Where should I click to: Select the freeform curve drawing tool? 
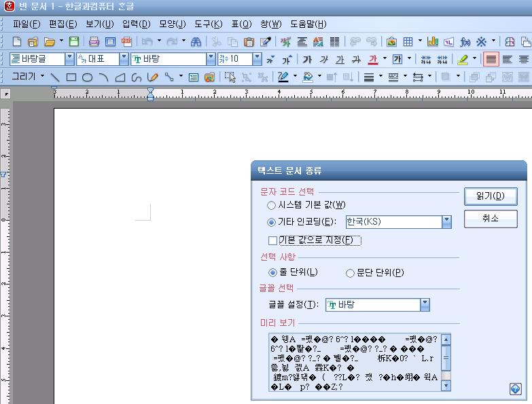tap(136, 77)
